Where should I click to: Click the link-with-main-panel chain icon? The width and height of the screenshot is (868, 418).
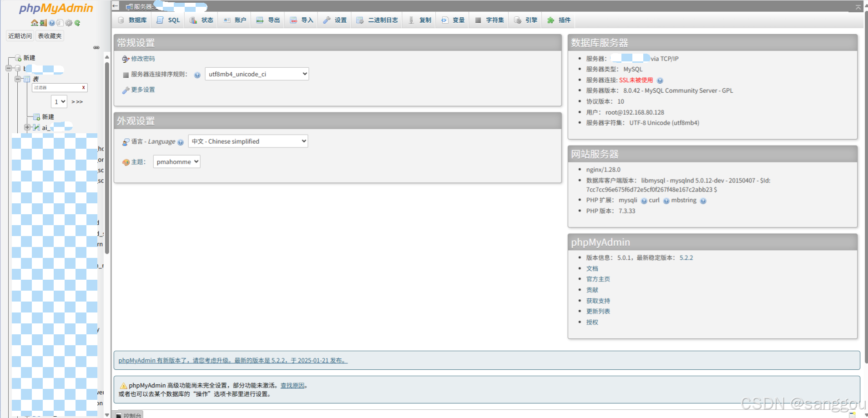click(x=96, y=47)
